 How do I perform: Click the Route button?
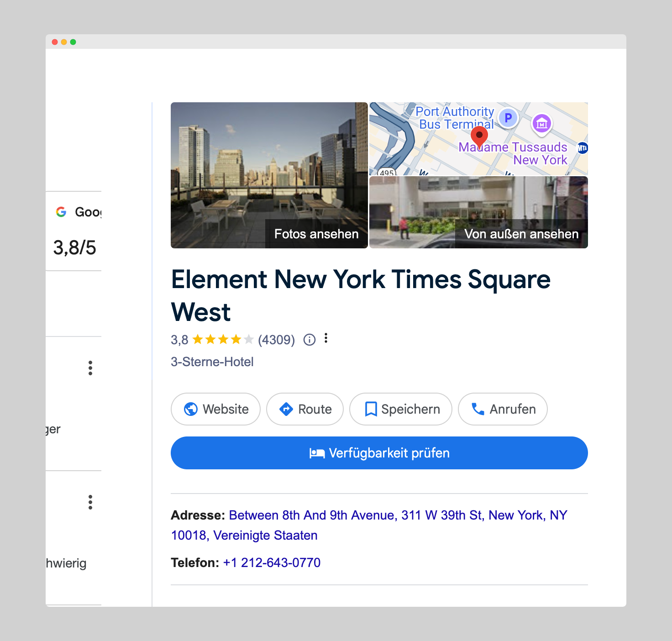[305, 409]
